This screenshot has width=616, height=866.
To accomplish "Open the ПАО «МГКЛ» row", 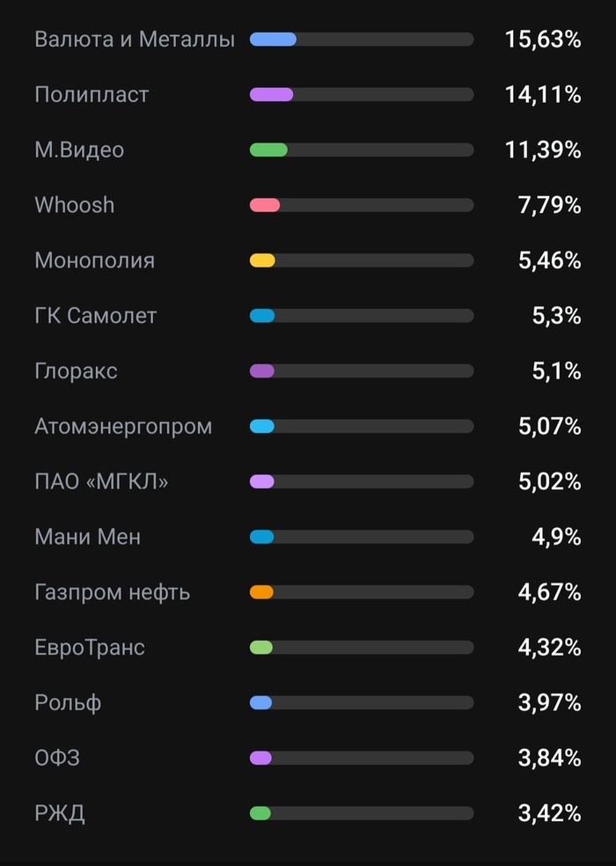I will point(308,481).
